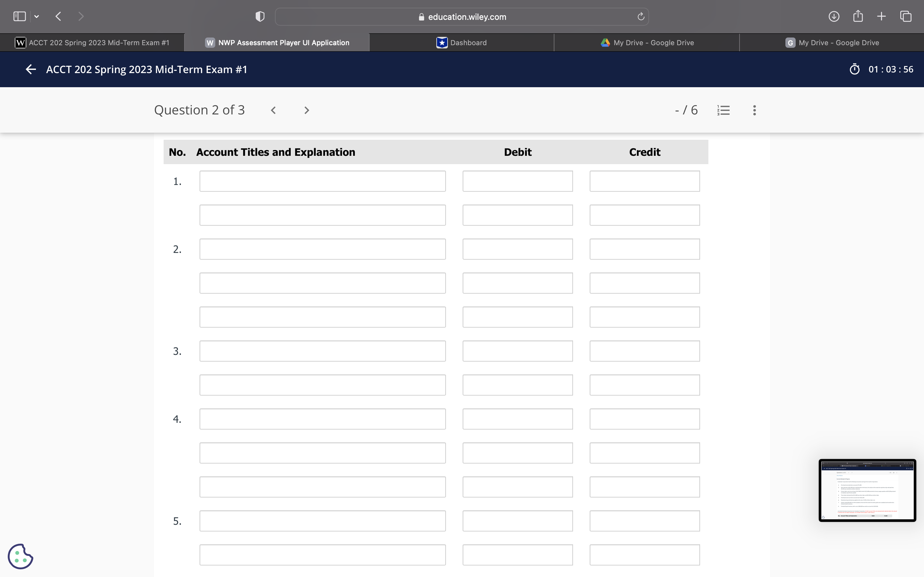Toggle the Safari sidebar panel
Image resolution: width=924 pixels, height=577 pixels.
click(20, 16)
